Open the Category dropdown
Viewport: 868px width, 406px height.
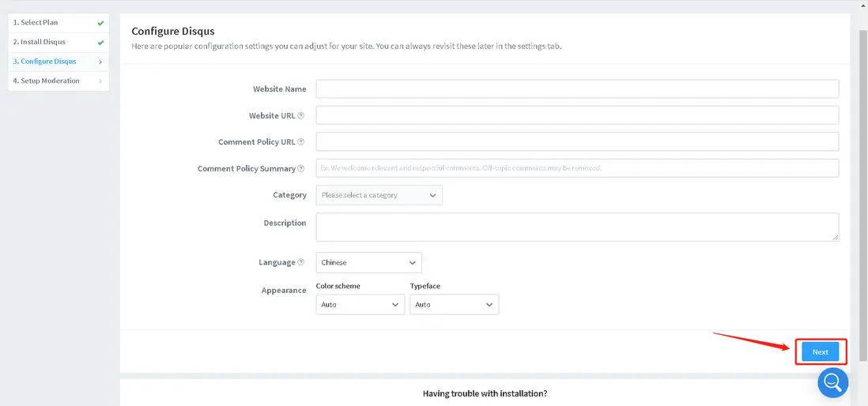point(379,195)
